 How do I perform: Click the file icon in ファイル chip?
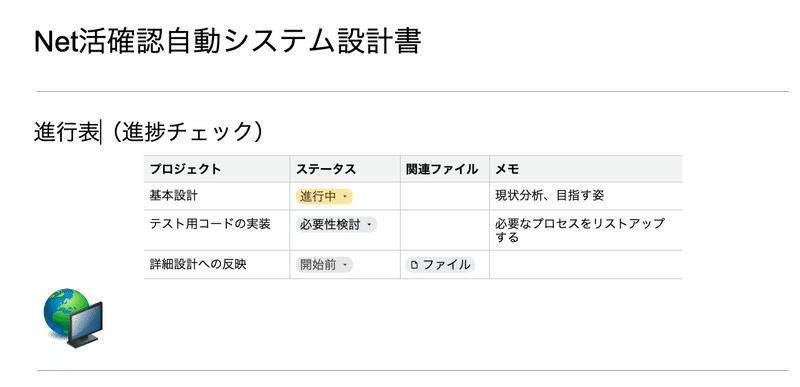[x=414, y=265]
